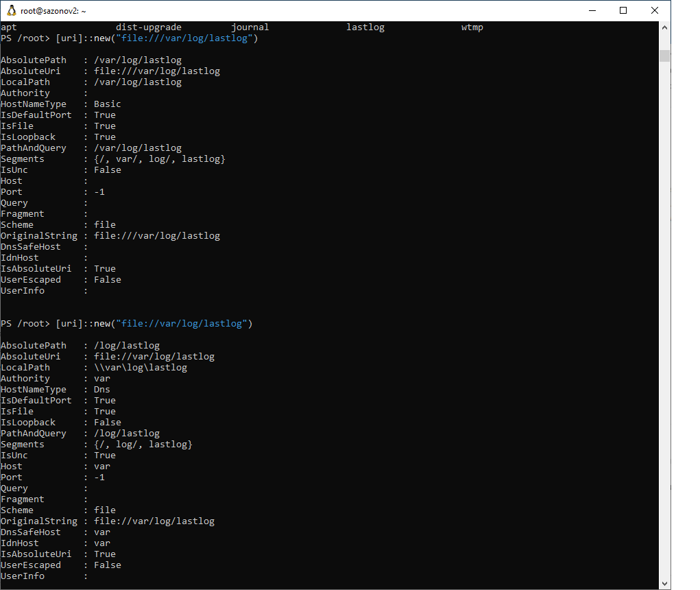
Task: Click the LocalPath value \\var\log\lastlog
Action: pyautogui.click(x=141, y=368)
